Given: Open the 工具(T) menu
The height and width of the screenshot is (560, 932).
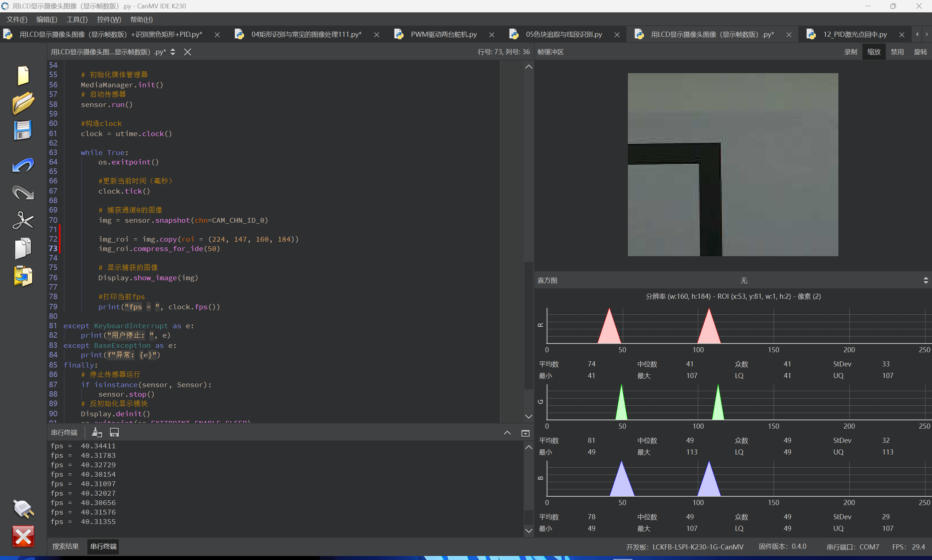Looking at the screenshot, I should click(77, 20).
